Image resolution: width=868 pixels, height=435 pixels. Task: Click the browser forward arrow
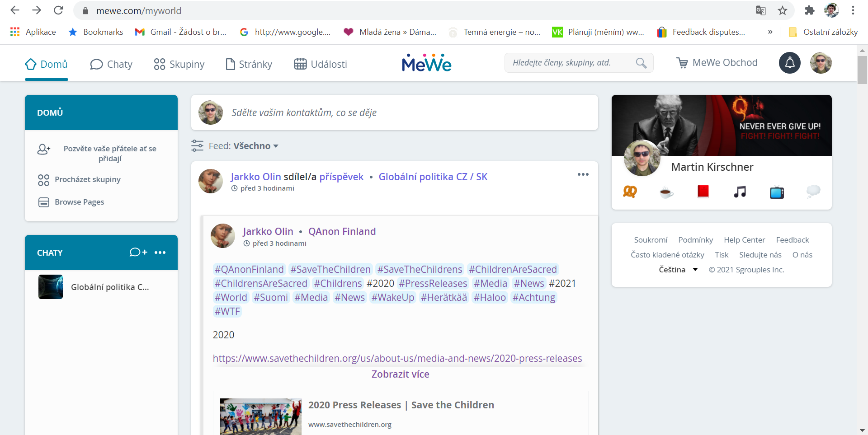click(37, 10)
